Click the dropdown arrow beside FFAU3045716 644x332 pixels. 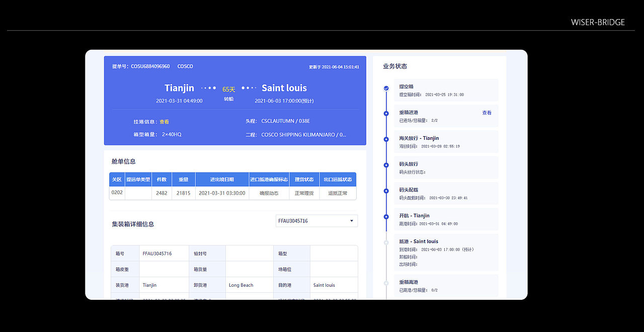coord(352,221)
